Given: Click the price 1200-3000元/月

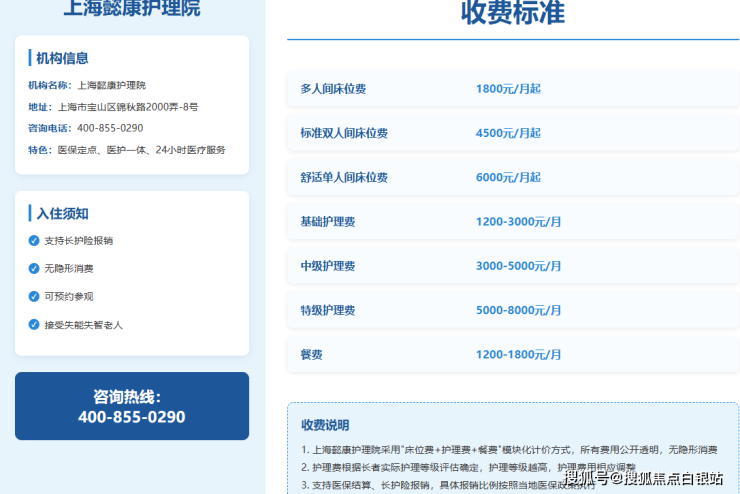Looking at the screenshot, I should click(x=518, y=222).
